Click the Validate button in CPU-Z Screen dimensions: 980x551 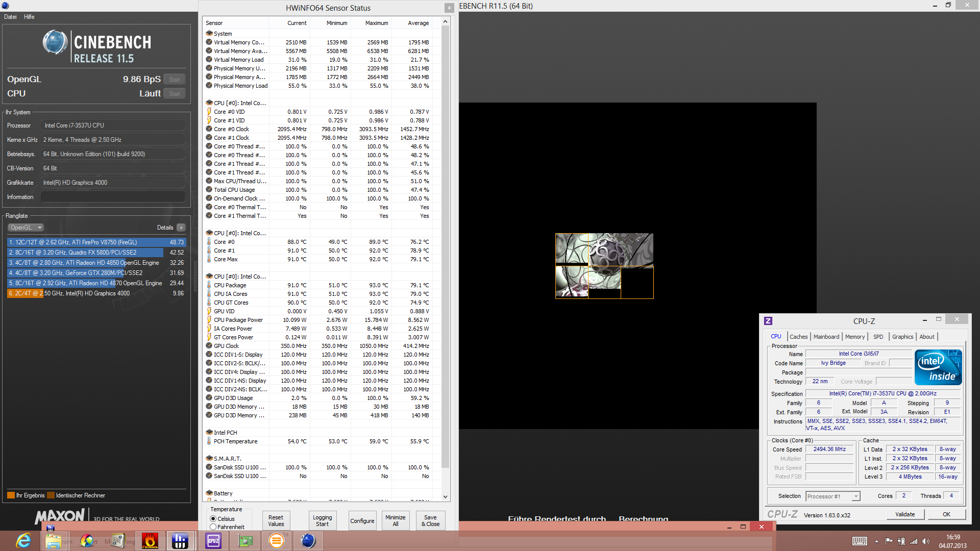[x=904, y=514]
